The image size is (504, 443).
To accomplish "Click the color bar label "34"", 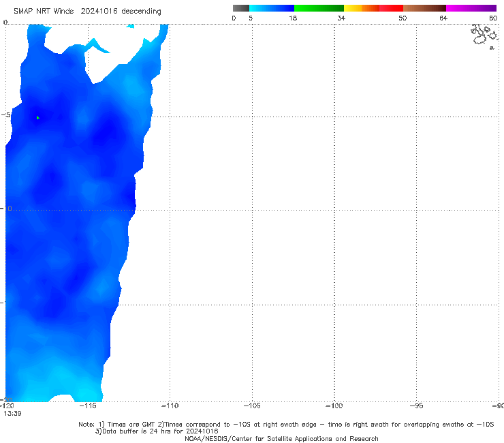I will point(341,18).
